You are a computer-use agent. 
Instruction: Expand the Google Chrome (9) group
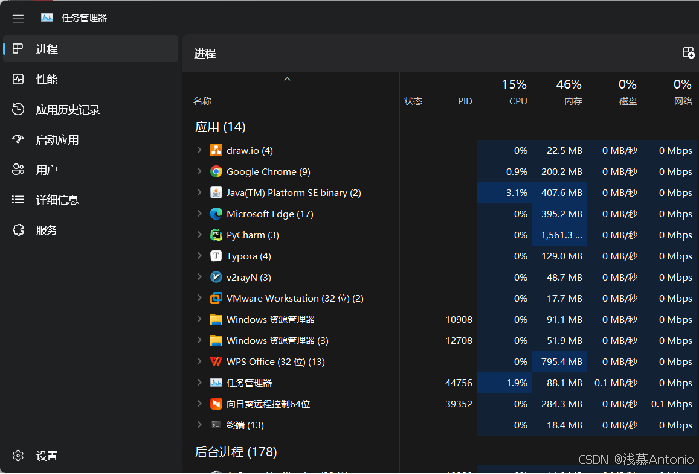[x=200, y=171]
